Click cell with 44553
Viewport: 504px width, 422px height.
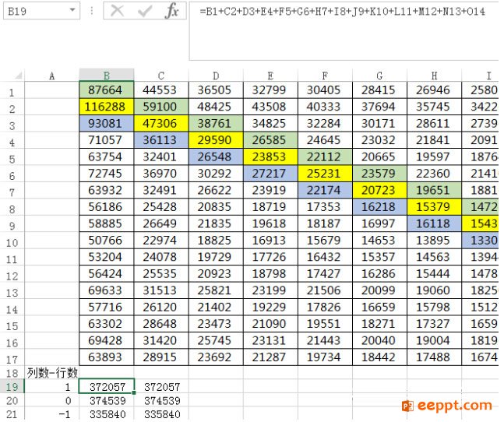(161, 90)
